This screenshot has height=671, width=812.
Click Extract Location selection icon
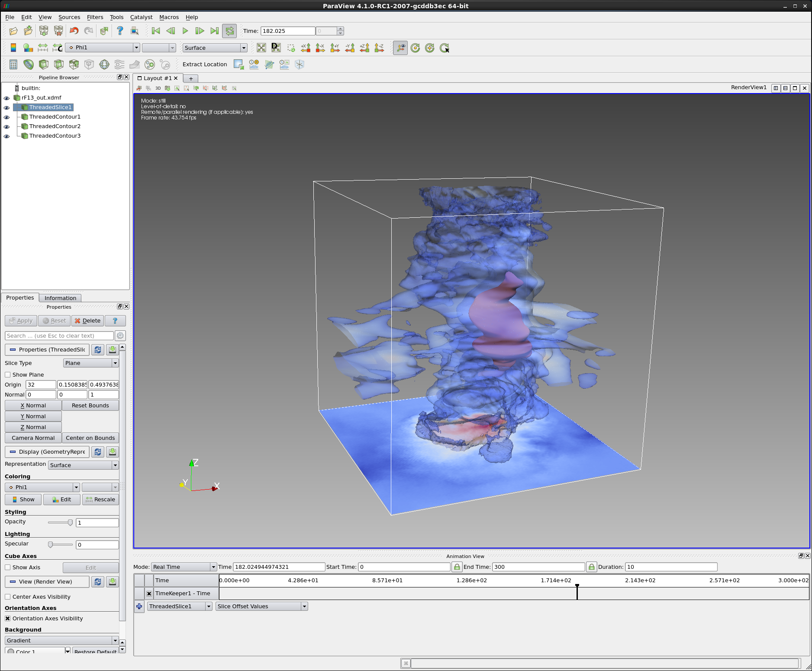tap(239, 65)
